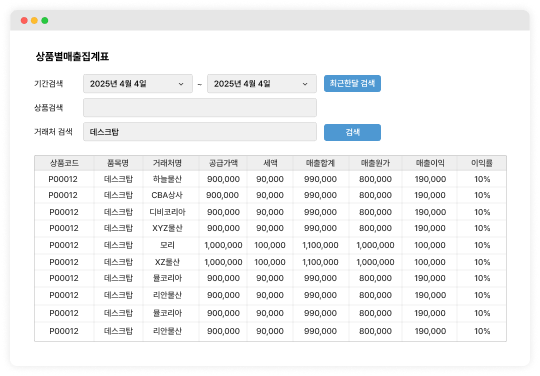The width and height of the screenshot is (540, 376).
Task: Select the 하늘물산 customer cell
Action: pyautogui.click(x=167, y=179)
